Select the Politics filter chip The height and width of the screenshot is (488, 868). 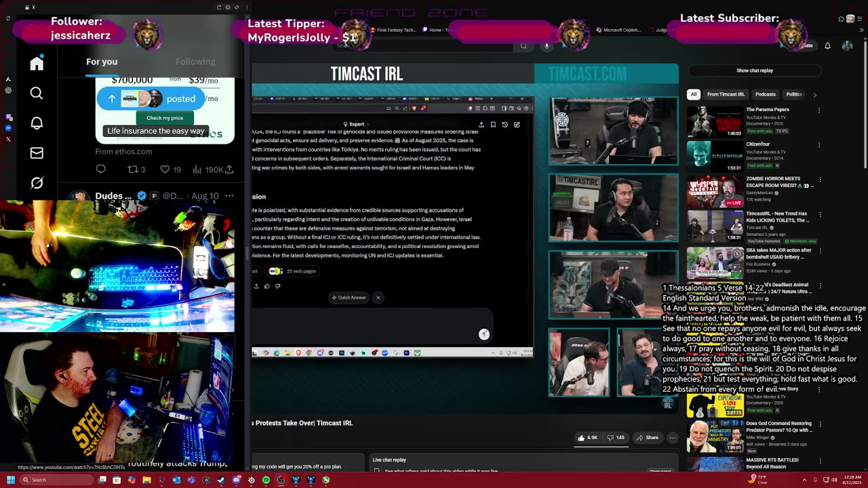tap(794, 94)
